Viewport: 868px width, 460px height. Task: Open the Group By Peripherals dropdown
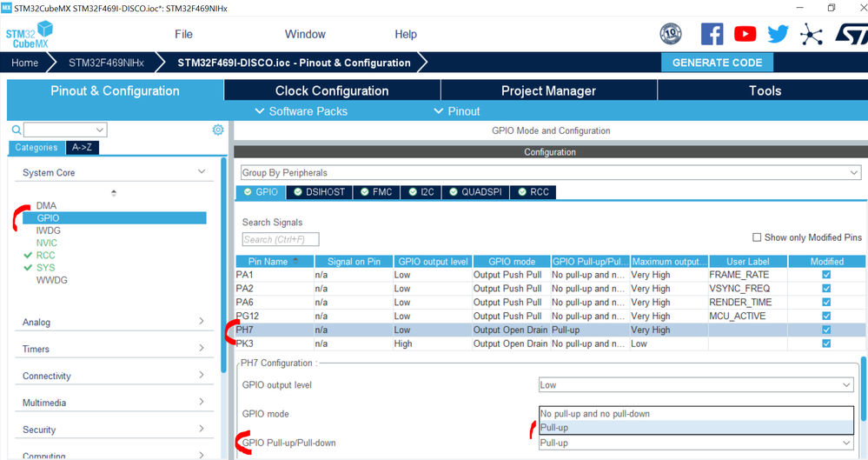point(551,172)
